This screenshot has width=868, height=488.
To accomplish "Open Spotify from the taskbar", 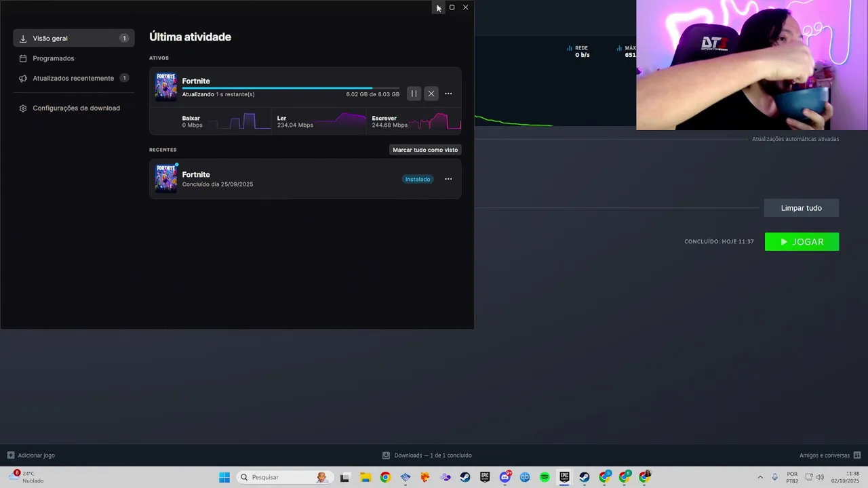I will tap(545, 477).
